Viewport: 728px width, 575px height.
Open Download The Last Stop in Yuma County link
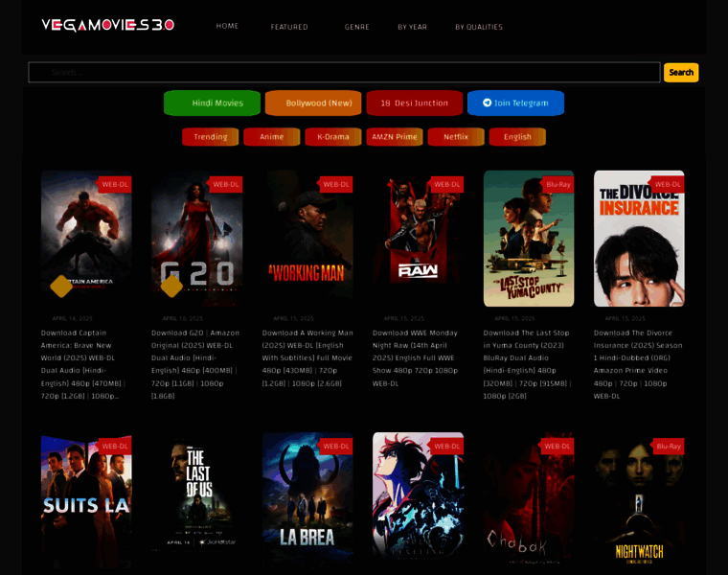[527, 364]
